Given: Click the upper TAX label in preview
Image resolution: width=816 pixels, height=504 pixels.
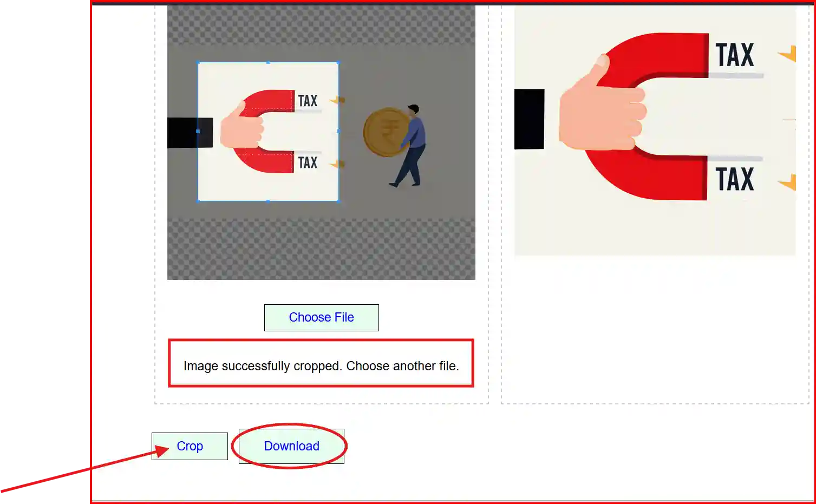Looking at the screenshot, I should [x=735, y=55].
